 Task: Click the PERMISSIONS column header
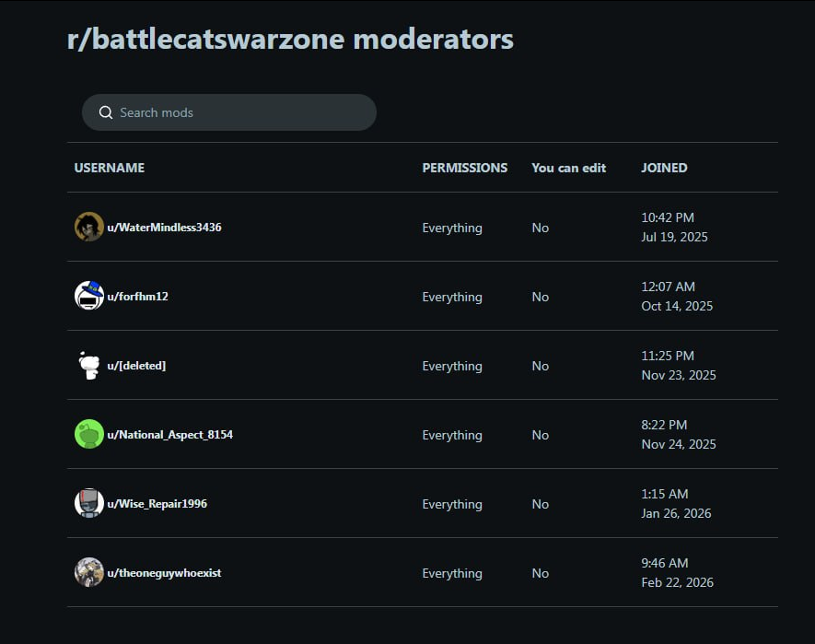[x=465, y=168]
